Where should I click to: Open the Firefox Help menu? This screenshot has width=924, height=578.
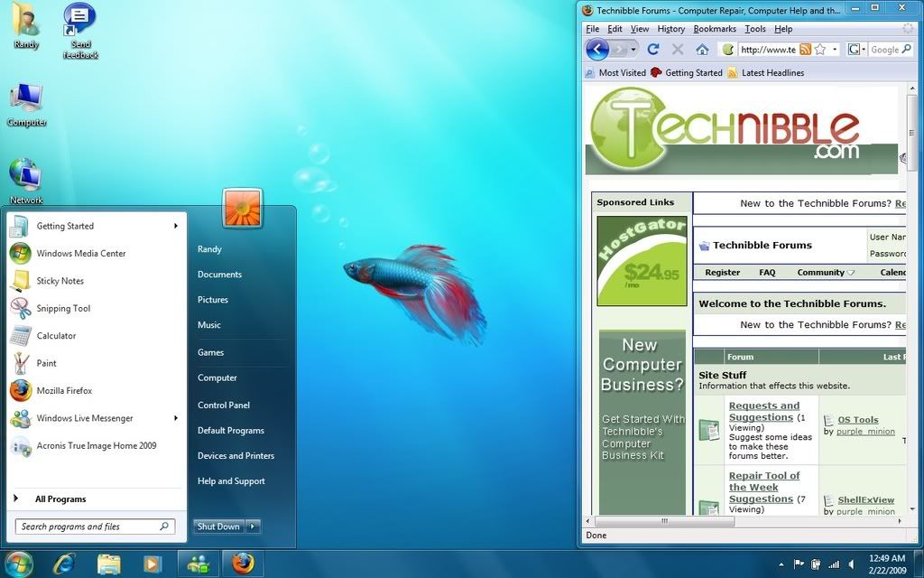pos(783,29)
